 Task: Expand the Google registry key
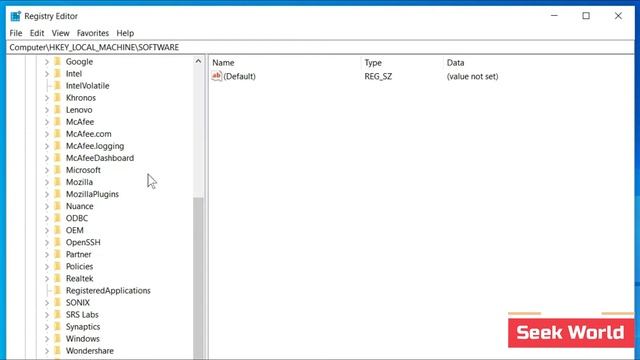[x=47, y=62]
